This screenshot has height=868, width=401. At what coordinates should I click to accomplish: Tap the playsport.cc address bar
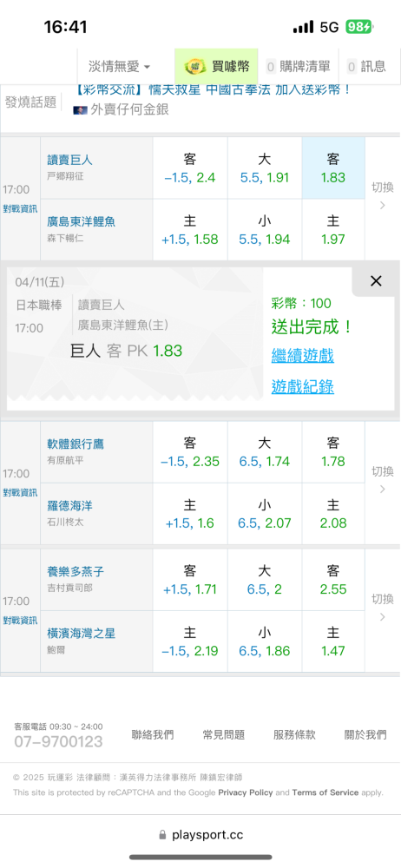[x=200, y=835]
